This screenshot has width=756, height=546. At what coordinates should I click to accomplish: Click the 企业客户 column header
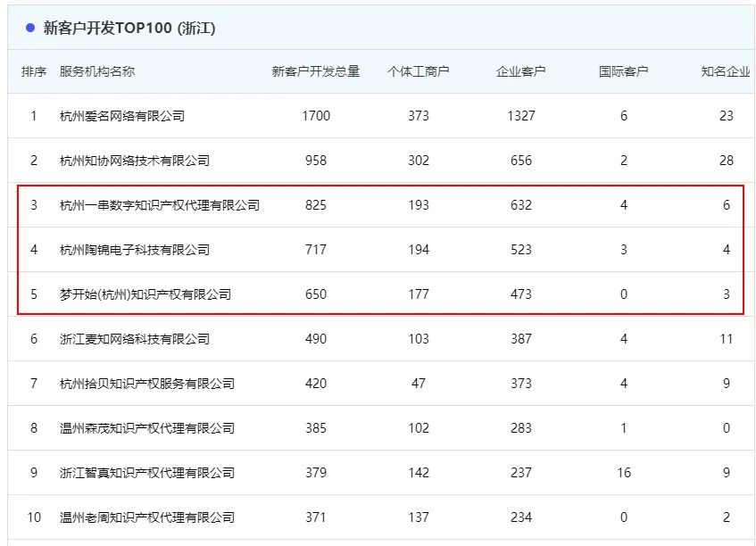pyautogui.click(x=520, y=71)
